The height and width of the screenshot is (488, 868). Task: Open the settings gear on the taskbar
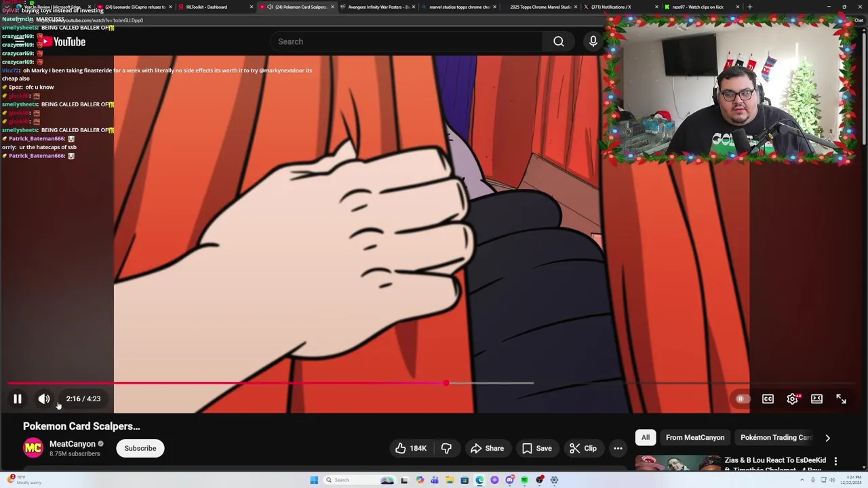pyautogui.click(x=554, y=480)
